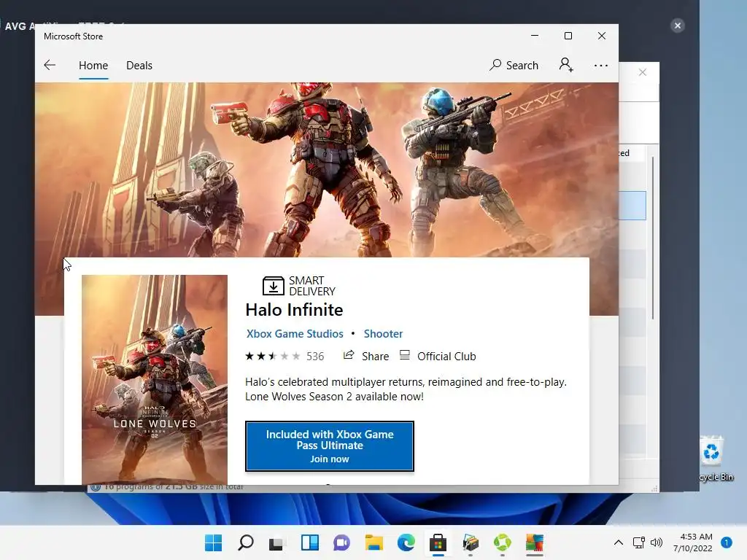
Task: Click Included with Xbox Game Pass Ultimate button
Action: [330, 446]
